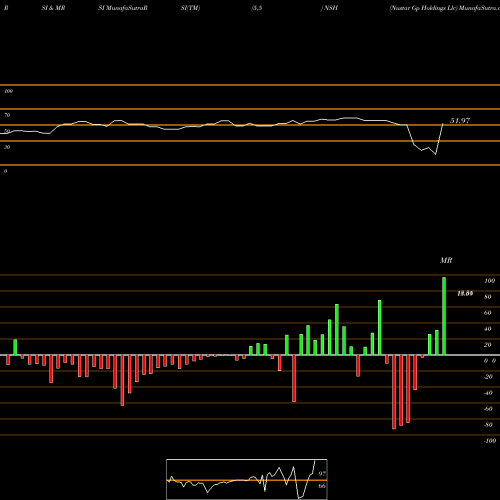Click the -60 label on MR axis
This screenshot has width=500, height=500.
pos(488,409)
